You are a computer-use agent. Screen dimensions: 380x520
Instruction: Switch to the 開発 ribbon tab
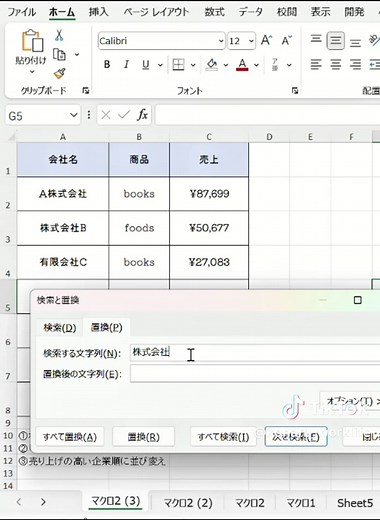pyautogui.click(x=354, y=12)
